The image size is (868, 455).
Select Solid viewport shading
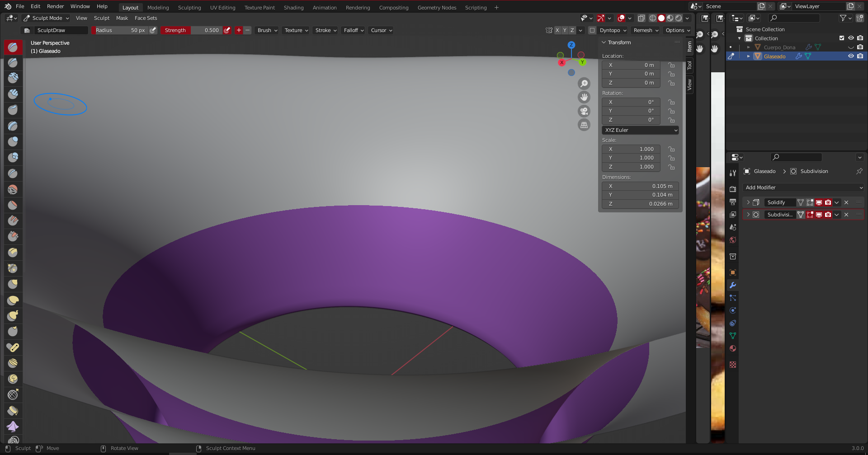(x=661, y=18)
